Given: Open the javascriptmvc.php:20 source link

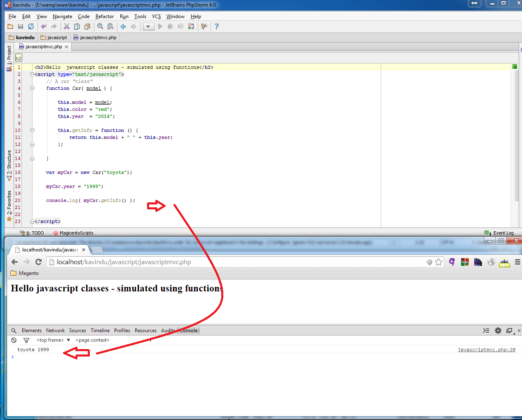Looking at the screenshot, I should click(487, 350).
